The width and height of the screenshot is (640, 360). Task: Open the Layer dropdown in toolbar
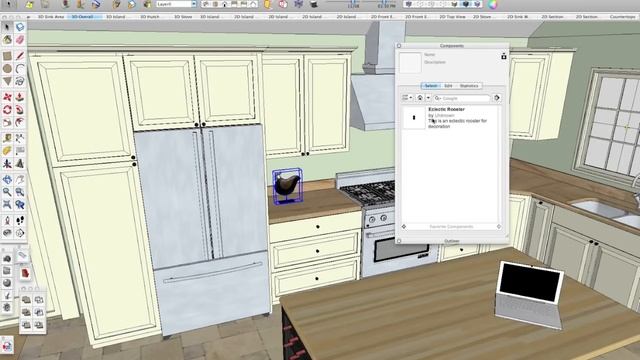pos(176,4)
